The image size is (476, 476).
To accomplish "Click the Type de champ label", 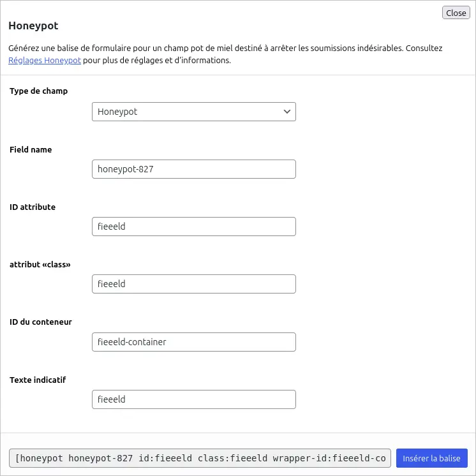I will pos(39,91).
